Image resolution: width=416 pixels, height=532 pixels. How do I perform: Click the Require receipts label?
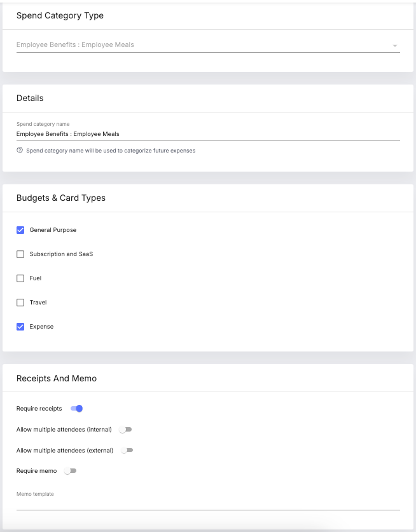tap(39, 409)
